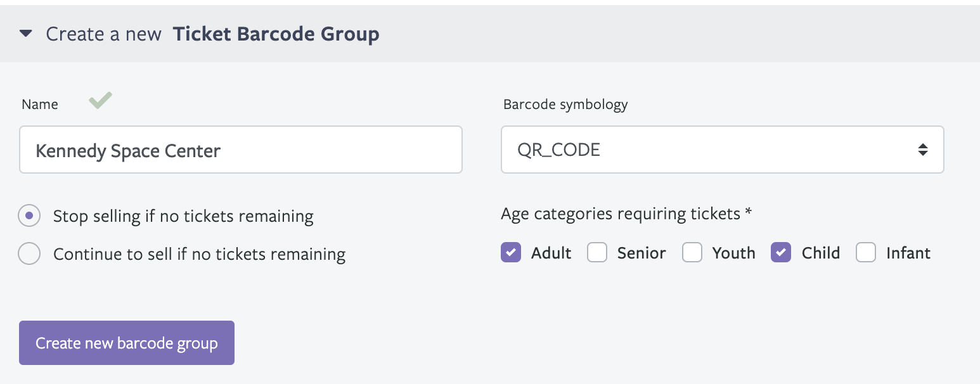Tick the Youth age category checkbox
This screenshot has height=384, width=980.
(x=692, y=252)
